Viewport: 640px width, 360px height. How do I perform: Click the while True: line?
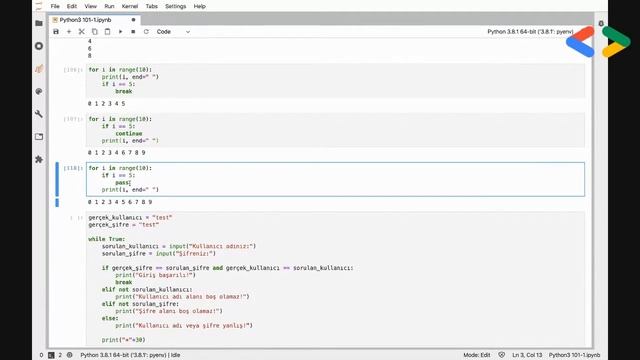(107, 239)
